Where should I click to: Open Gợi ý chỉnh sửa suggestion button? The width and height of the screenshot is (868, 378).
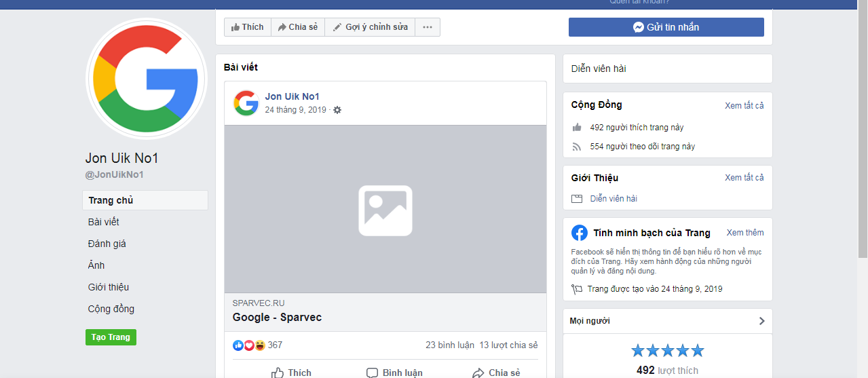(370, 27)
